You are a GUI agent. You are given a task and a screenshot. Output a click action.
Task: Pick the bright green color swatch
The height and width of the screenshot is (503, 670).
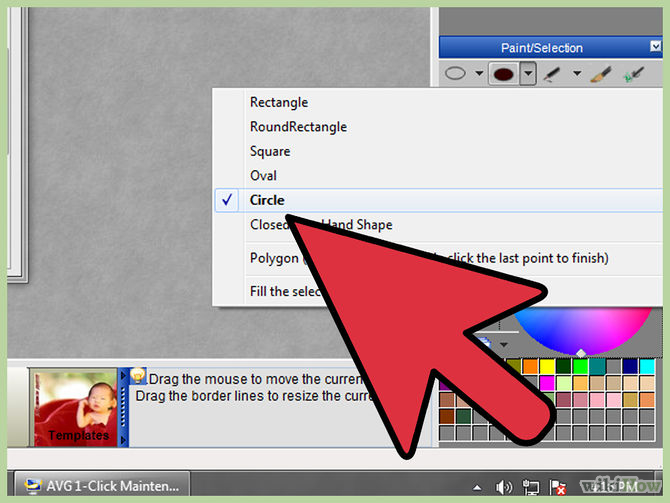point(580,366)
